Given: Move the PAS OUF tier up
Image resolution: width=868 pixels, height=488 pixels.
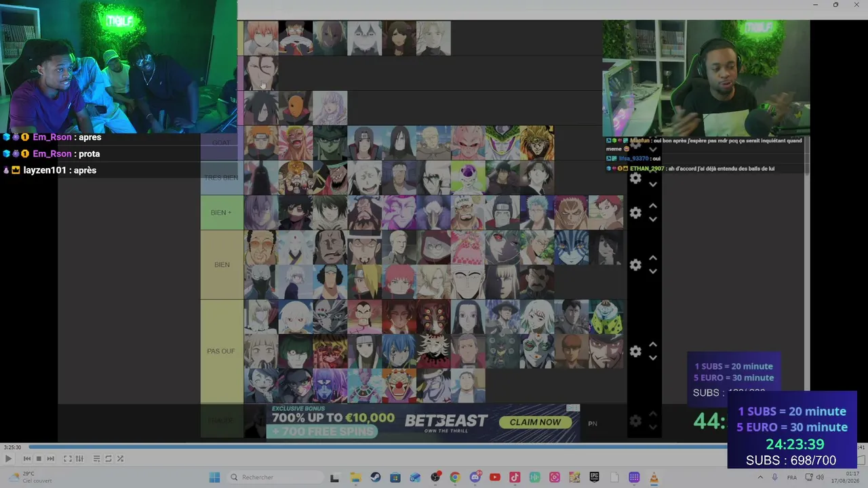Looking at the screenshot, I should coord(653,344).
